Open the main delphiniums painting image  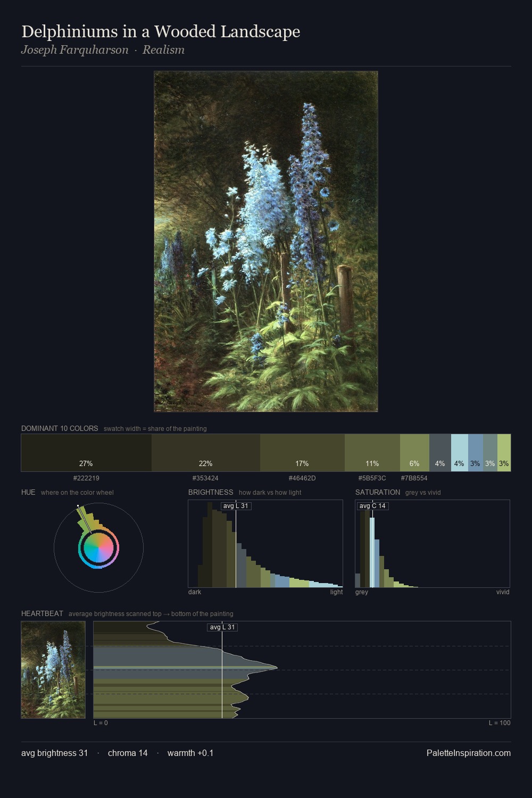266,242
